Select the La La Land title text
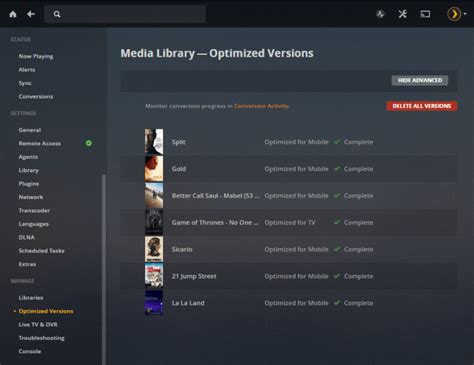 click(188, 303)
